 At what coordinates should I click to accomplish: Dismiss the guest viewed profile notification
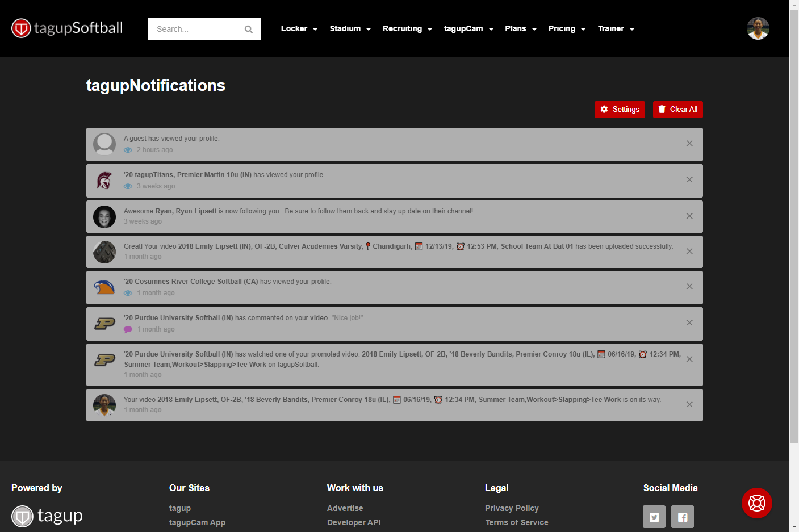[x=689, y=144]
